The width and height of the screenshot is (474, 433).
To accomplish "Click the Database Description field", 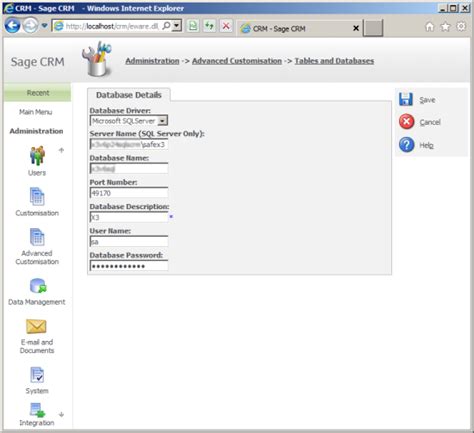I will coord(129,217).
